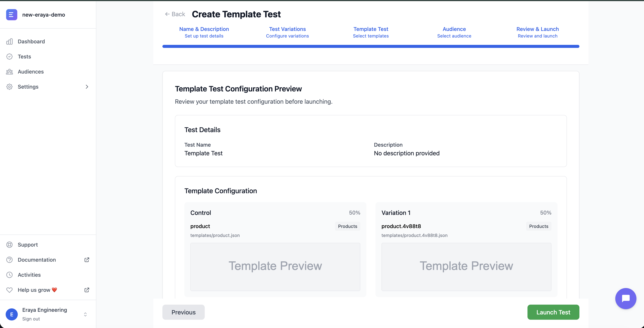The height and width of the screenshot is (328, 644).
Task: Click the Support lifebuoy icon
Action: point(9,245)
